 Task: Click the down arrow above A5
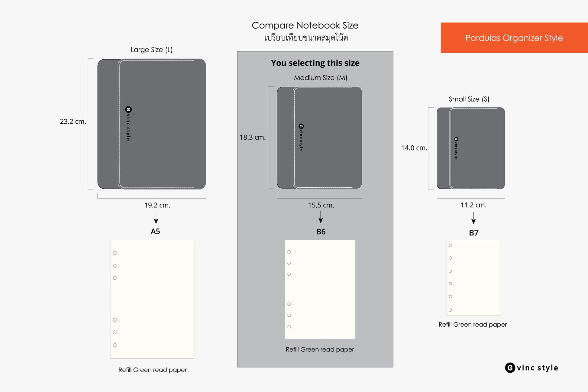(156, 218)
